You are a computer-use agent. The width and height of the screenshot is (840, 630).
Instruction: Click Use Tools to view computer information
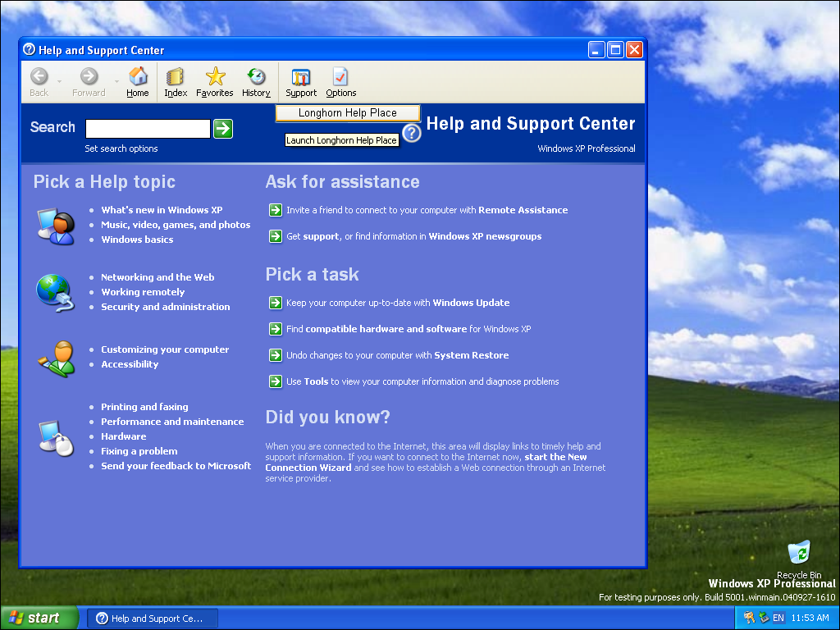[422, 381]
